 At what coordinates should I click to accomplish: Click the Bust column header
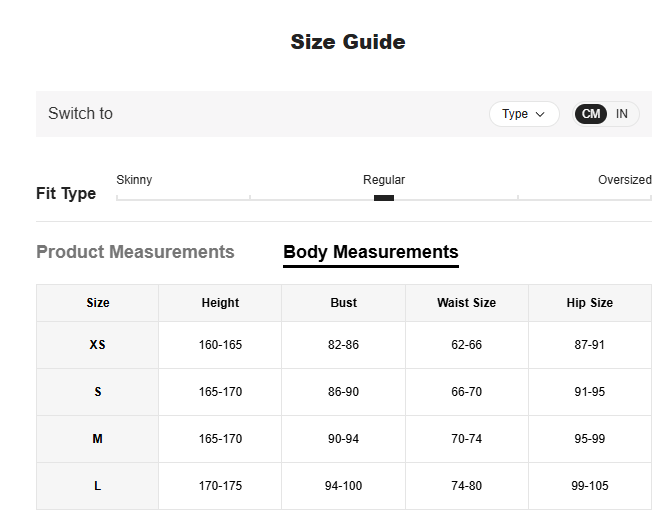(x=343, y=303)
